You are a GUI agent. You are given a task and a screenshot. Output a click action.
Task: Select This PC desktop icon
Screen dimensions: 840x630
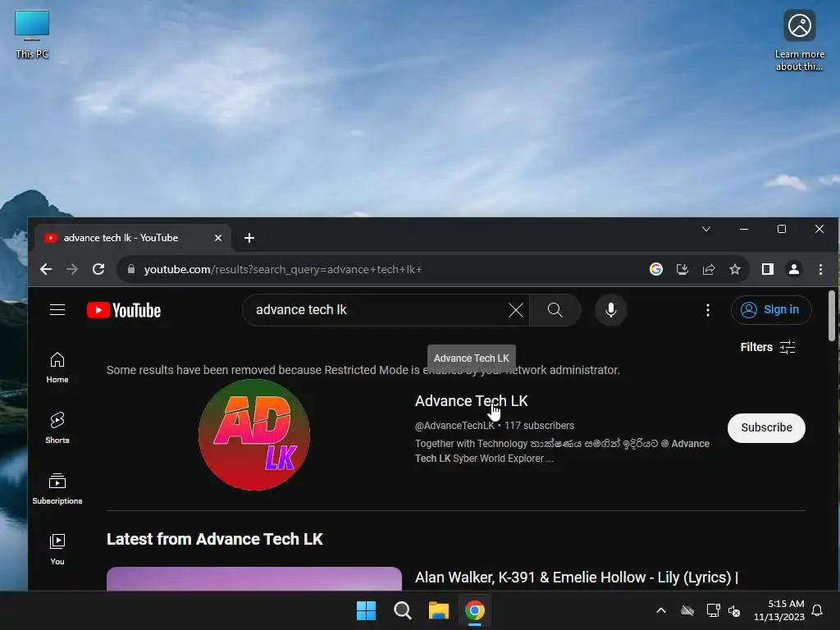click(32, 34)
